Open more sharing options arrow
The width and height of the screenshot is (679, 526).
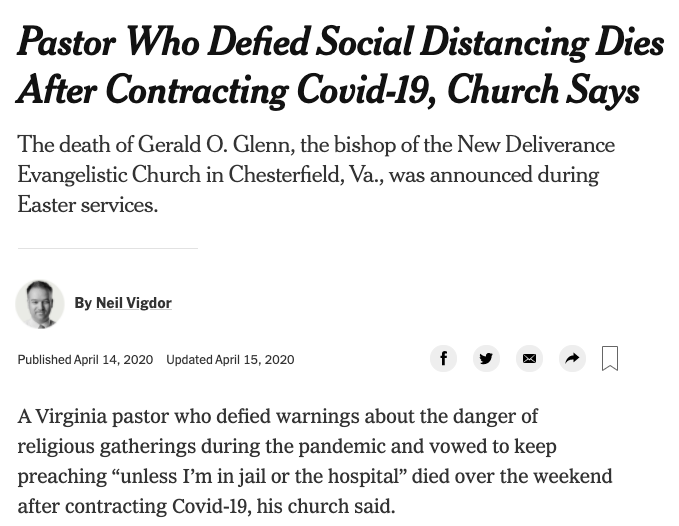pyautogui.click(x=572, y=358)
